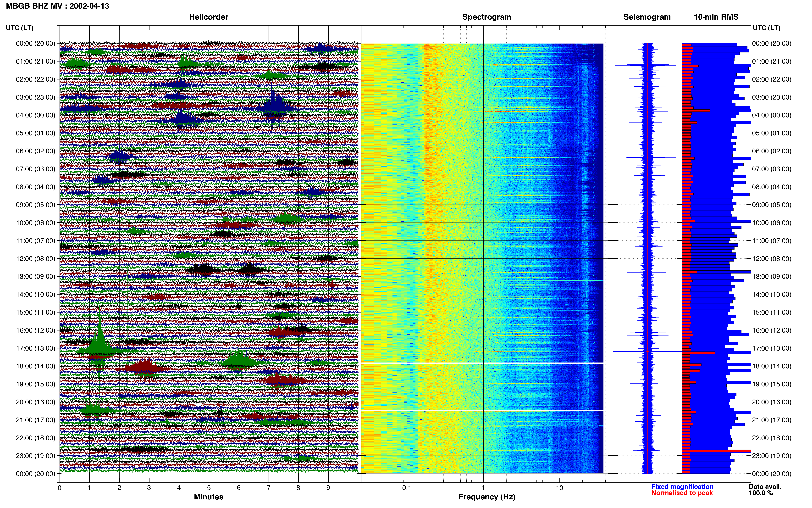Click the blue 'Fixed magnification' legend text
The height and width of the screenshot is (508, 812).
tap(682, 487)
